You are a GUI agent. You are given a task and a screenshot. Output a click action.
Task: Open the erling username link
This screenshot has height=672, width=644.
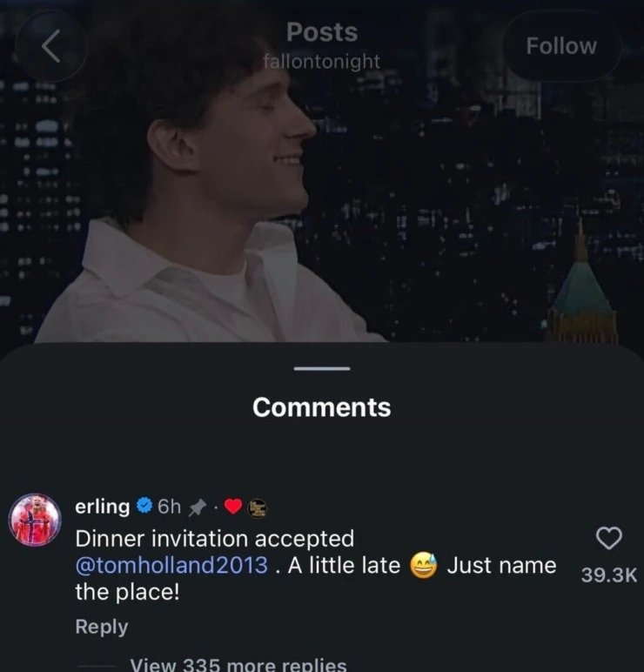pos(103,507)
